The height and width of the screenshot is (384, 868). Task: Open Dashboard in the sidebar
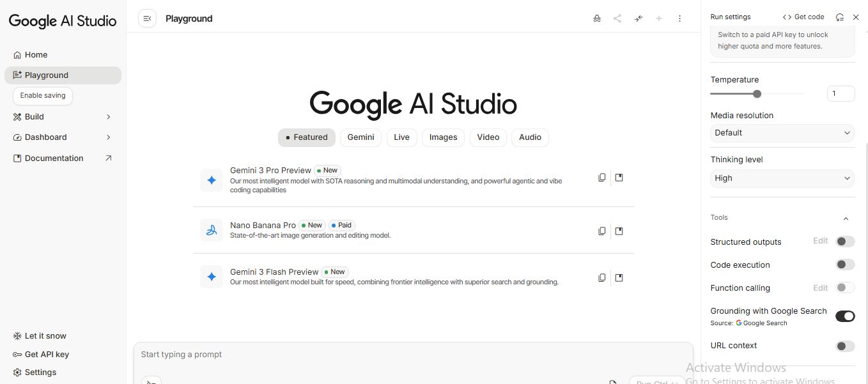(46, 137)
